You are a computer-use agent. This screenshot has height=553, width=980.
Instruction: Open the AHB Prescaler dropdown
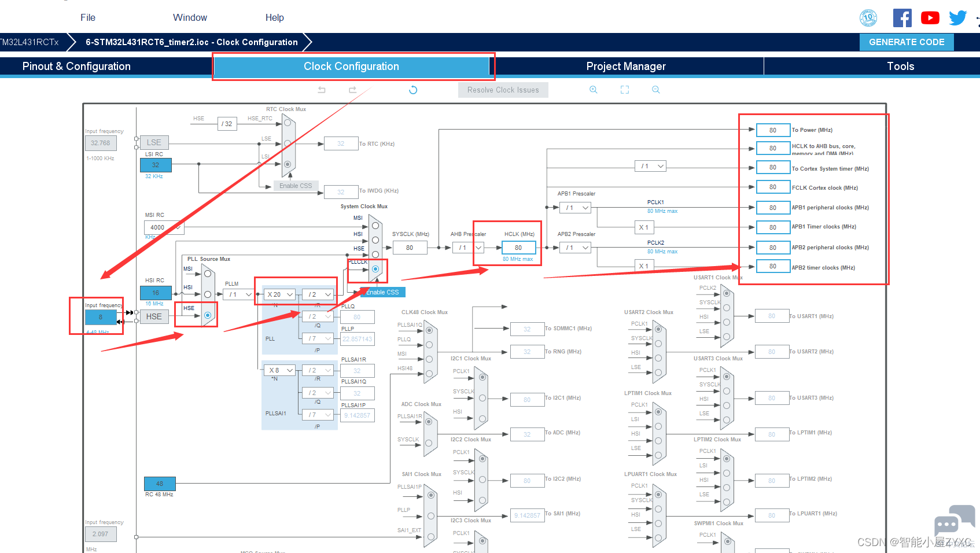pyautogui.click(x=469, y=248)
